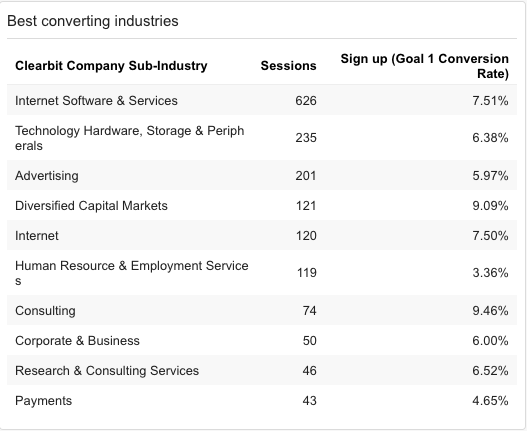The width and height of the screenshot is (527, 431).
Task: Click the 626 sessions value
Action: (306, 101)
